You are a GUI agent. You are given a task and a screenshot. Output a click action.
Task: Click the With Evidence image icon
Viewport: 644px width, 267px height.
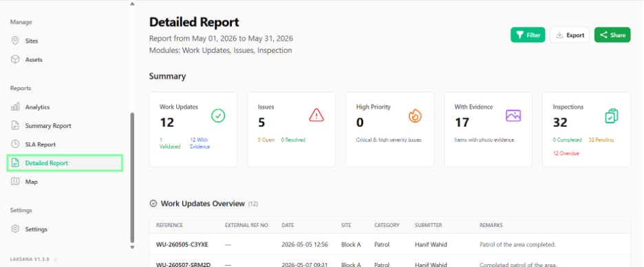click(x=513, y=116)
